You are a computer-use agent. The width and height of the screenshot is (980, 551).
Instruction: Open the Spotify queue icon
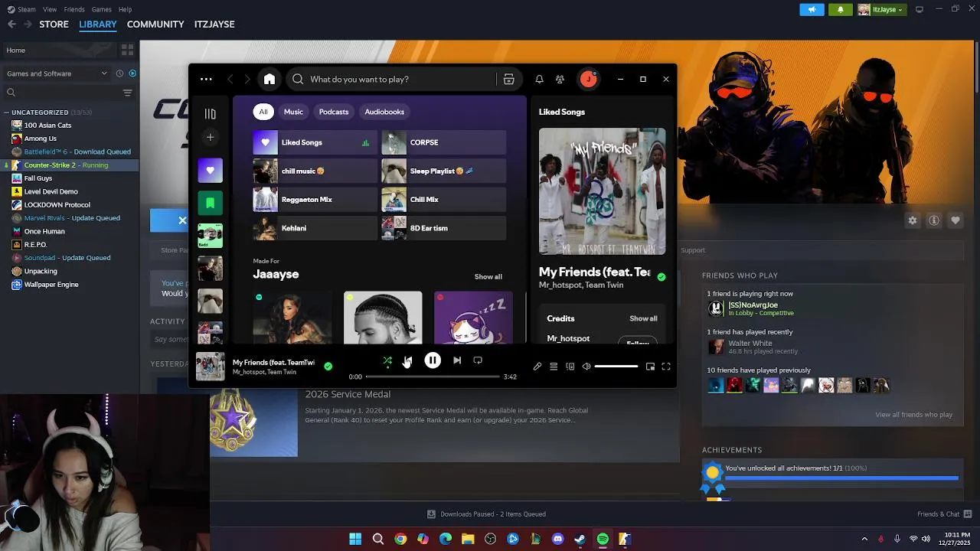(554, 367)
